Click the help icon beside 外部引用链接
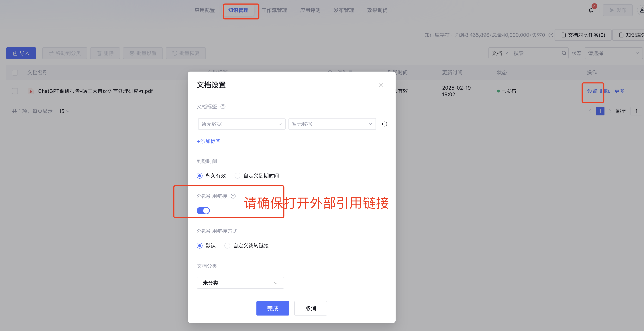 (233, 196)
